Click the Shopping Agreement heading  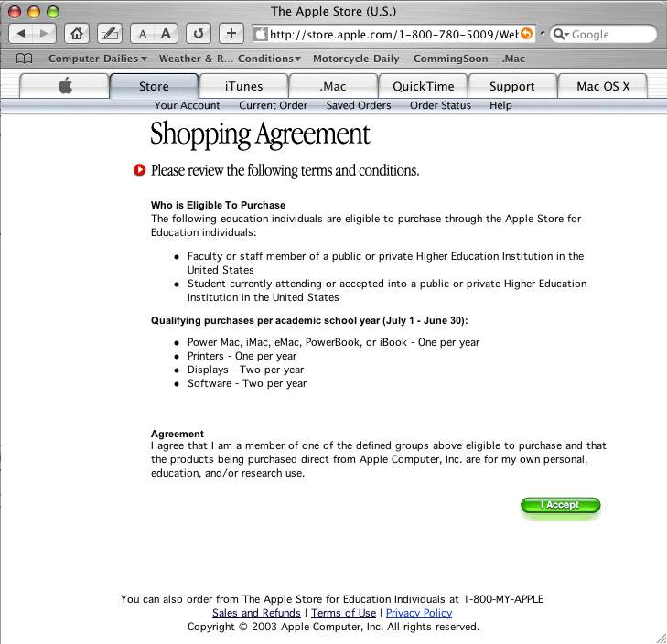tap(260, 134)
